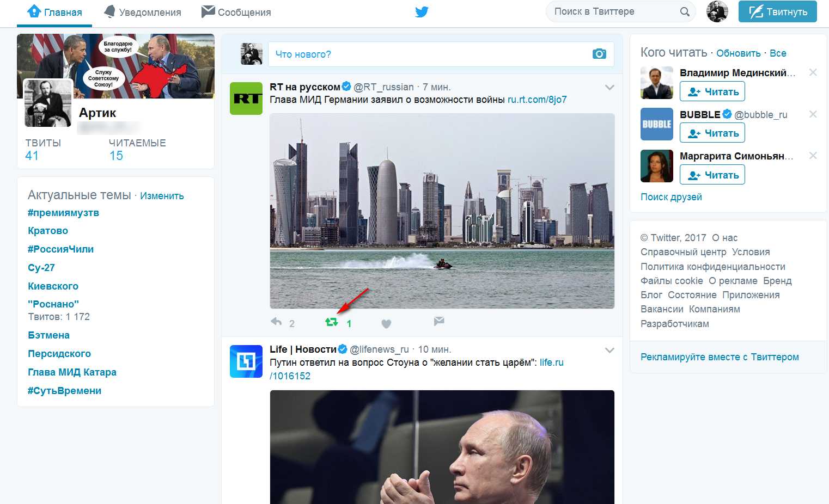Open trending hashtag #РоссияЧили
This screenshot has height=504, width=829.
pyautogui.click(x=60, y=249)
